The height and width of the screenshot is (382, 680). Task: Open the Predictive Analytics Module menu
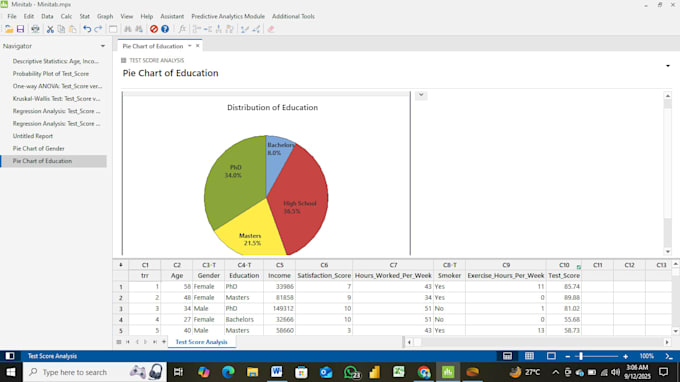coord(228,16)
